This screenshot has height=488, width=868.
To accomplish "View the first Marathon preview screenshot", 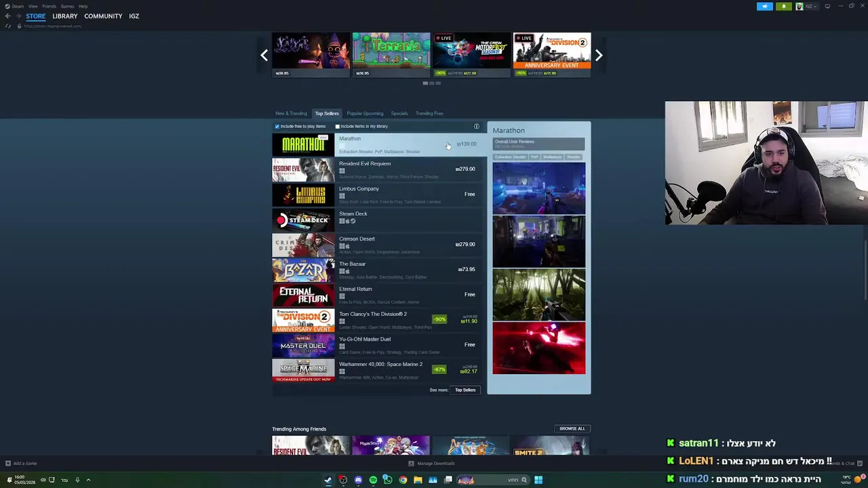I will tap(539, 188).
